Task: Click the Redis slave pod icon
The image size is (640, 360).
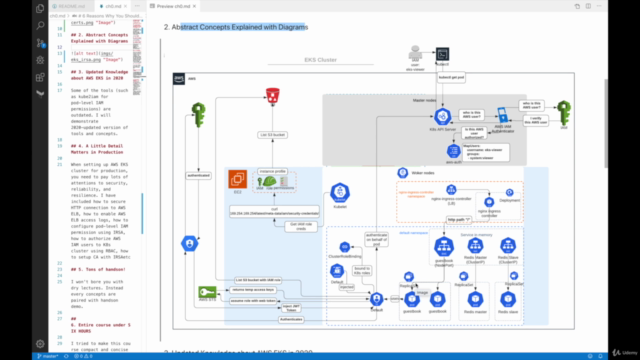Action: (x=508, y=300)
